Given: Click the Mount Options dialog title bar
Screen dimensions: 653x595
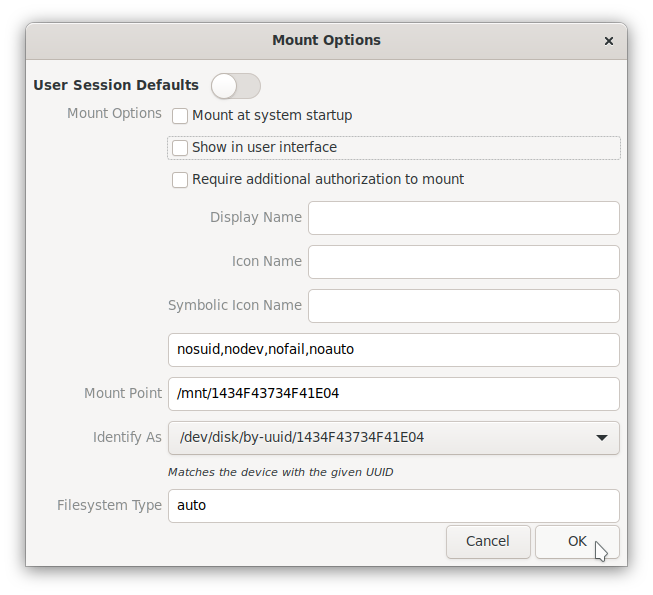Looking at the screenshot, I should (326, 41).
